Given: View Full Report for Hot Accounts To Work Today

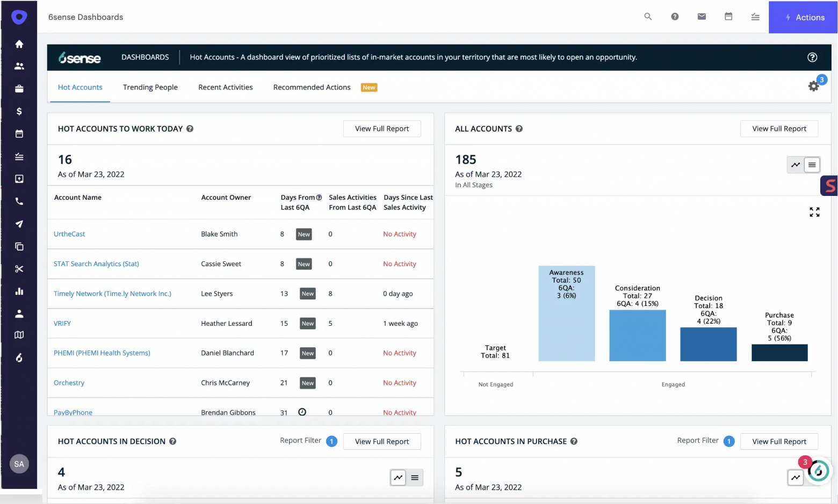Looking at the screenshot, I should (382, 129).
